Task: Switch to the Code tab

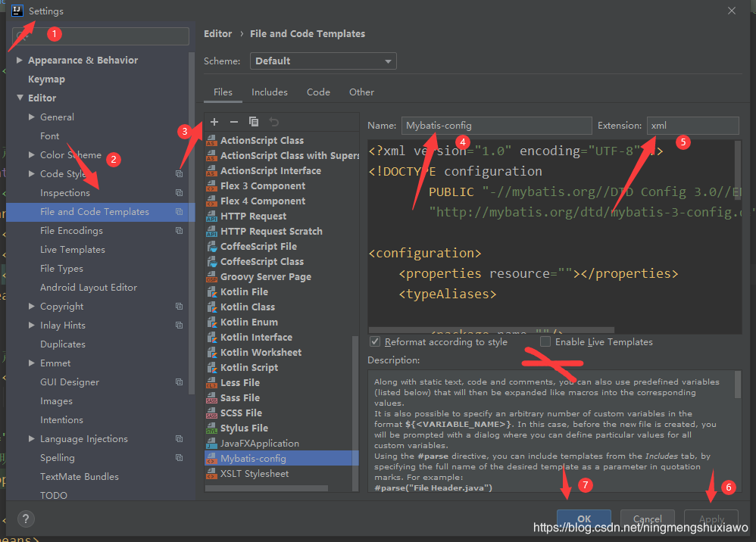Action: pos(318,92)
